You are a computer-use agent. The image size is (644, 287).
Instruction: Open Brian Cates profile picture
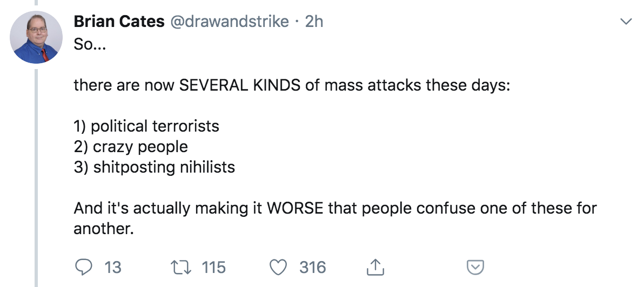pos(37,37)
